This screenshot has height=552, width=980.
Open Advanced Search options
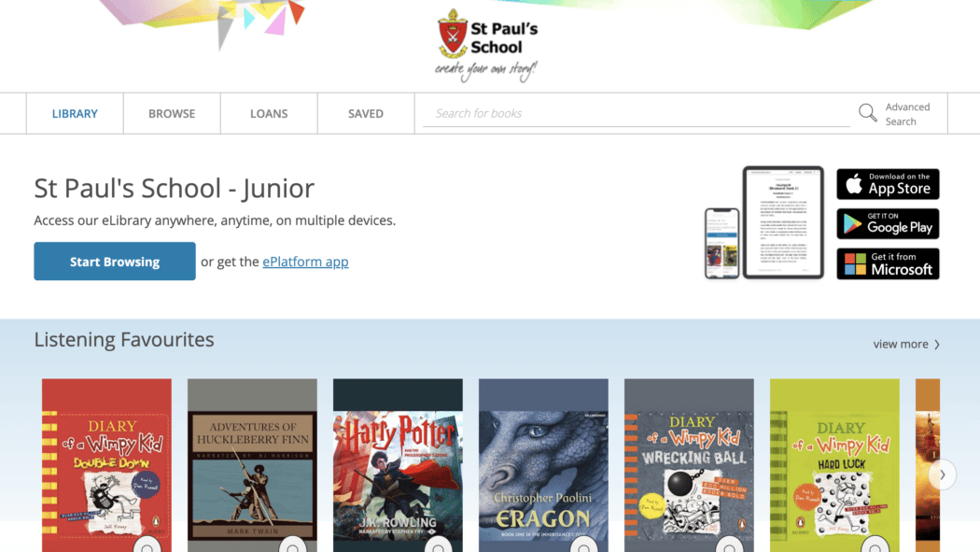907,114
